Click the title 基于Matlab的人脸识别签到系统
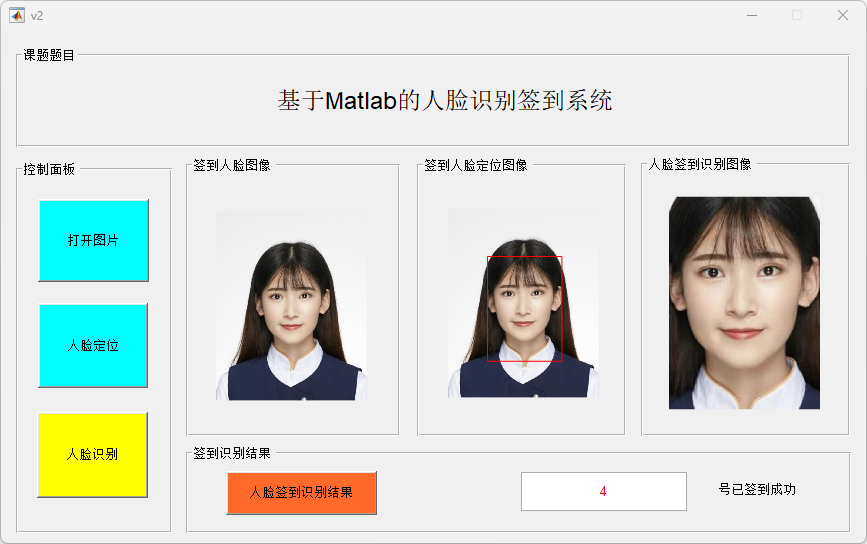The image size is (867, 544). pos(445,101)
